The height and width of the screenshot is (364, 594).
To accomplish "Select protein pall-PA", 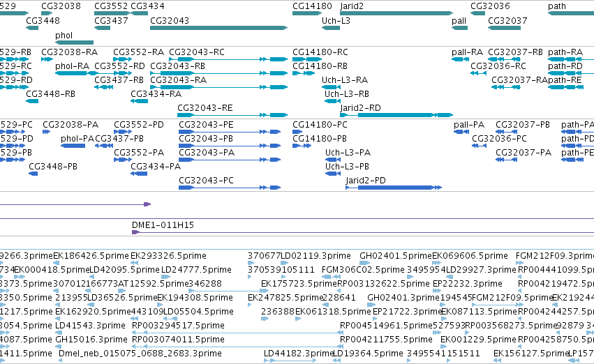I will pos(469,125).
